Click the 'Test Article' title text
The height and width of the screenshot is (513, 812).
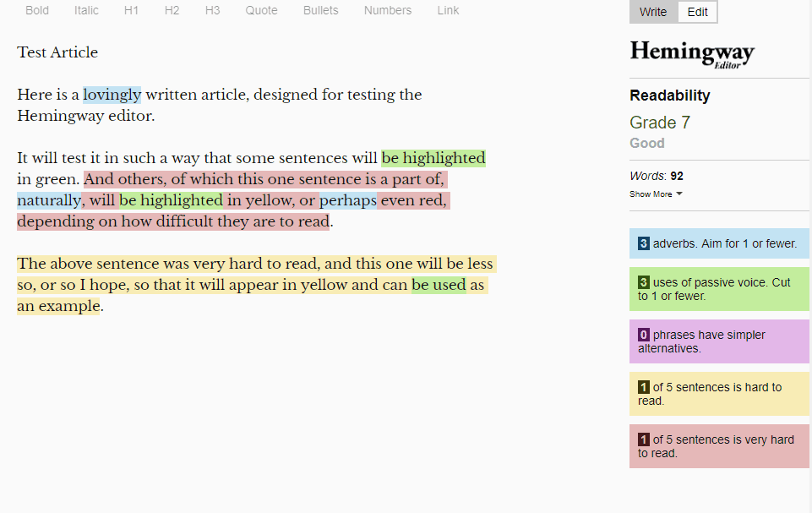(57, 52)
